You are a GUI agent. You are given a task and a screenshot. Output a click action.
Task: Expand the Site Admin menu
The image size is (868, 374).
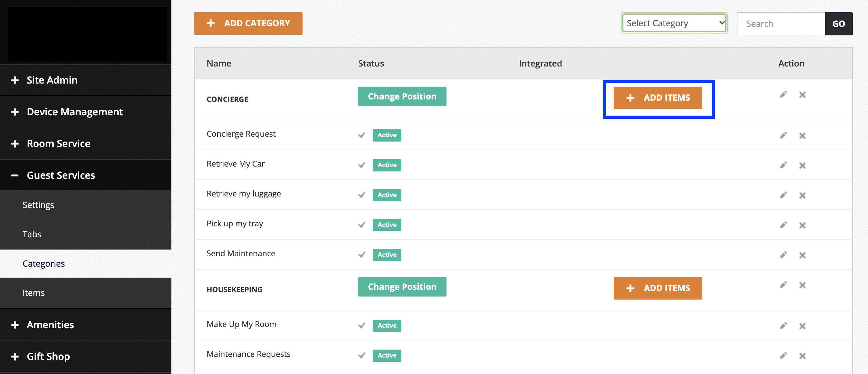[x=52, y=80]
